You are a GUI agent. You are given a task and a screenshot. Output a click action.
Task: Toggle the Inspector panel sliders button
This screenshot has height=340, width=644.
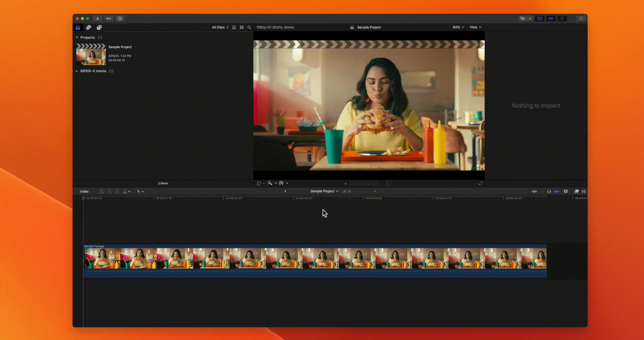(x=562, y=19)
